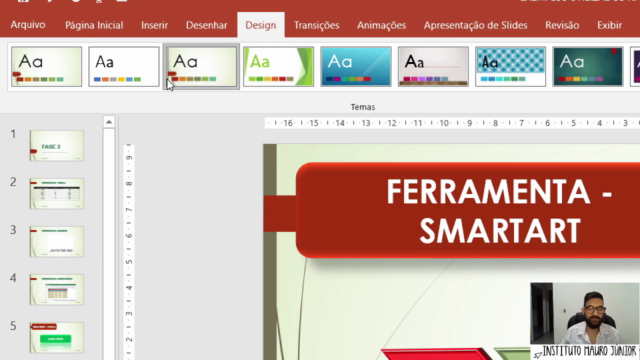This screenshot has height=360, width=640.
Task: Apply the first green theme with red tab
Action: tap(47, 67)
